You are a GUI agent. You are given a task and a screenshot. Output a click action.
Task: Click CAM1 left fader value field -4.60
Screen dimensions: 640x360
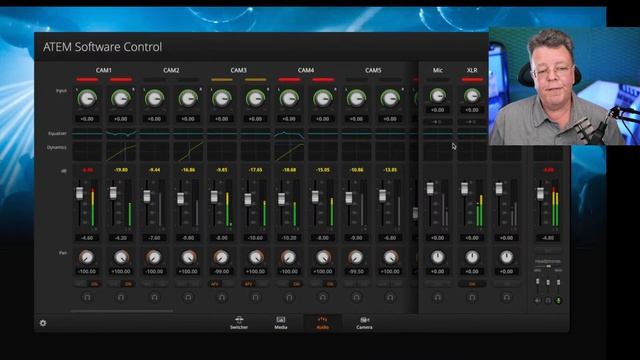point(87,238)
